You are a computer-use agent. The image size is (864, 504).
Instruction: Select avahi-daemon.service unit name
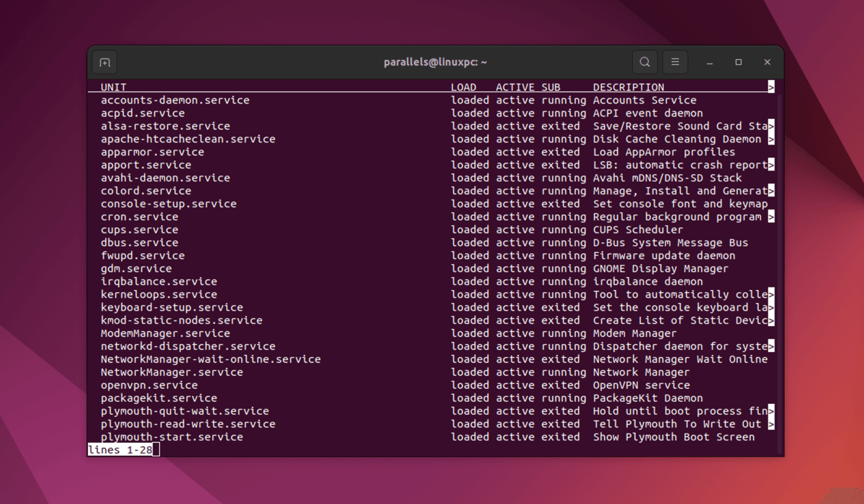166,178
